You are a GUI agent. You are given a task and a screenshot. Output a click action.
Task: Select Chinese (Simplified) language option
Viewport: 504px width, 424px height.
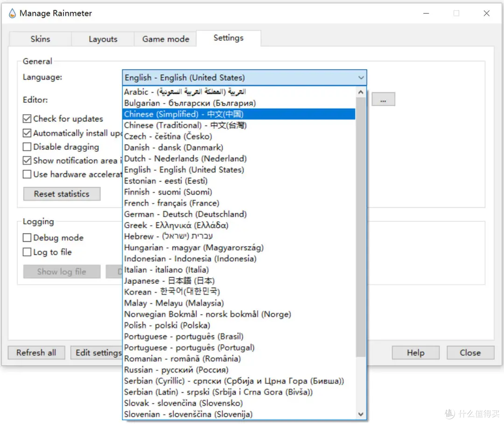click(x=239, y=114)
